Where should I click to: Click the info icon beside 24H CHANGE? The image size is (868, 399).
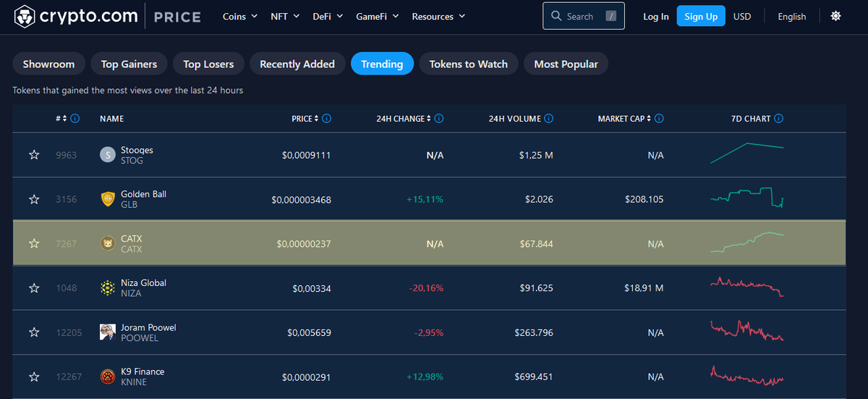coord(439,118)
